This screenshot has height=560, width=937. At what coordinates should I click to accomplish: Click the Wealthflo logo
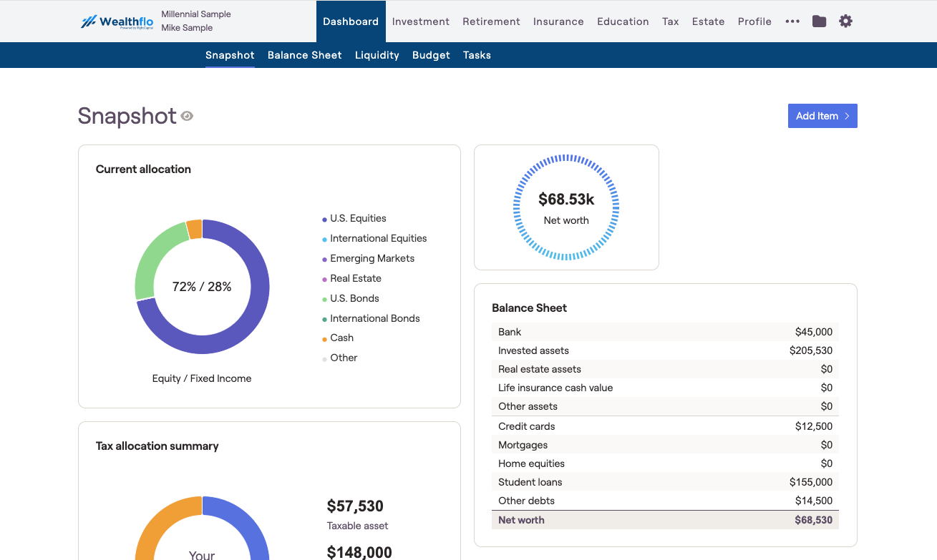point(117,21)
